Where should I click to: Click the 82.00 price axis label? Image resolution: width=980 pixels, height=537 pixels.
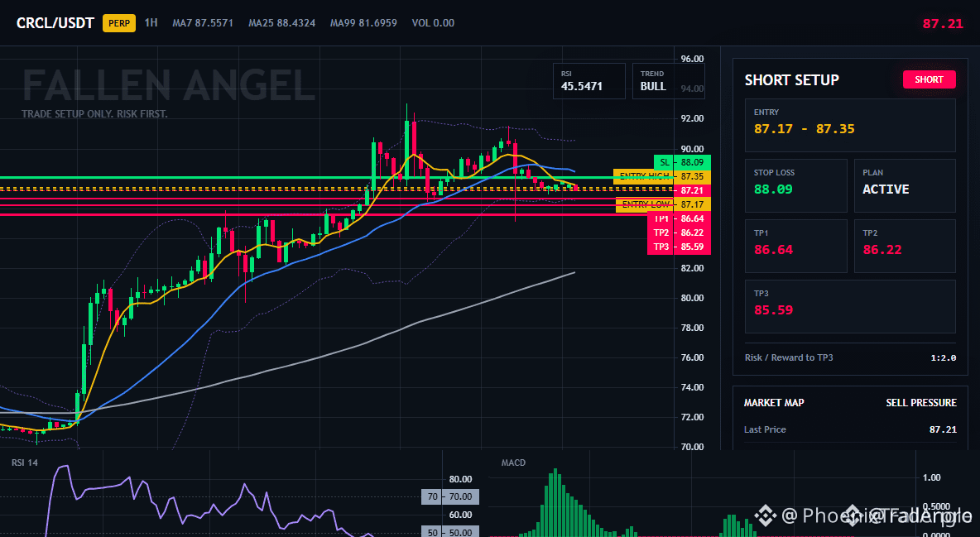pos(692,268)
